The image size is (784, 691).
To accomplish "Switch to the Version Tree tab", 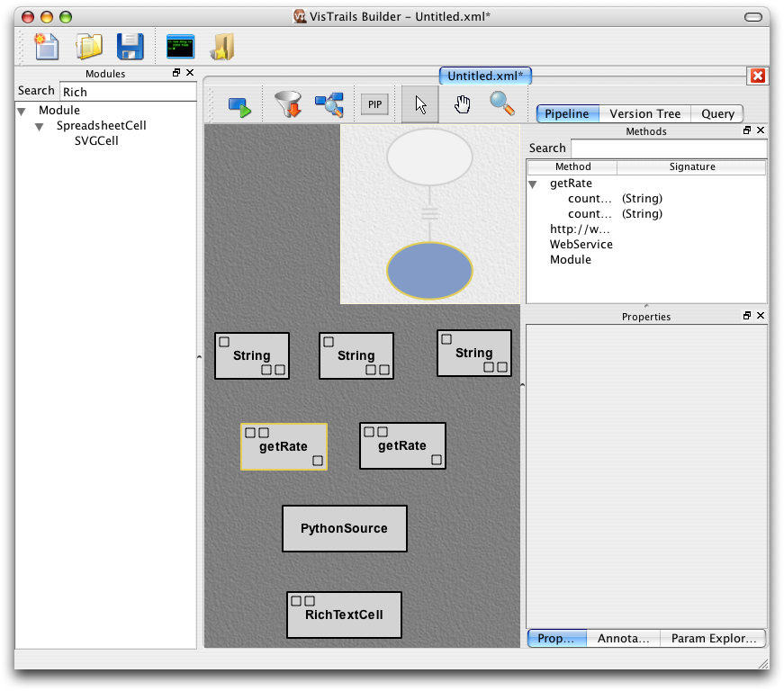I will (x=644, y=113).
